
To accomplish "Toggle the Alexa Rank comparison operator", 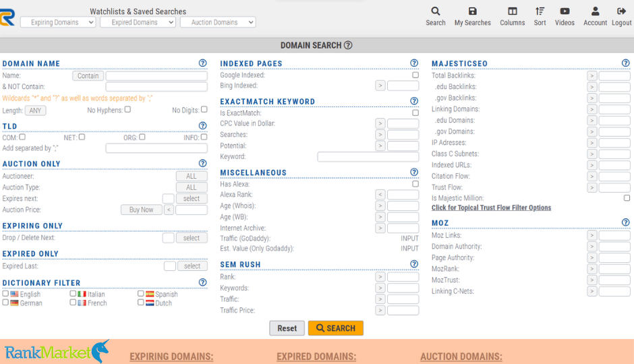I will click(x=380, y=195).
